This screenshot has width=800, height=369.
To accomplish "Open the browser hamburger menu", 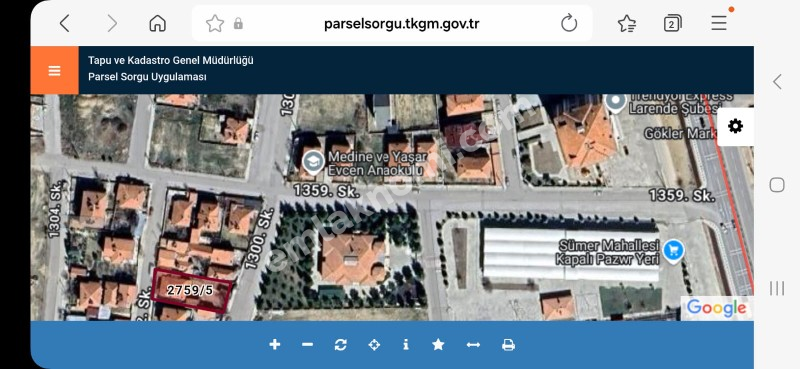I will point(719,23).
